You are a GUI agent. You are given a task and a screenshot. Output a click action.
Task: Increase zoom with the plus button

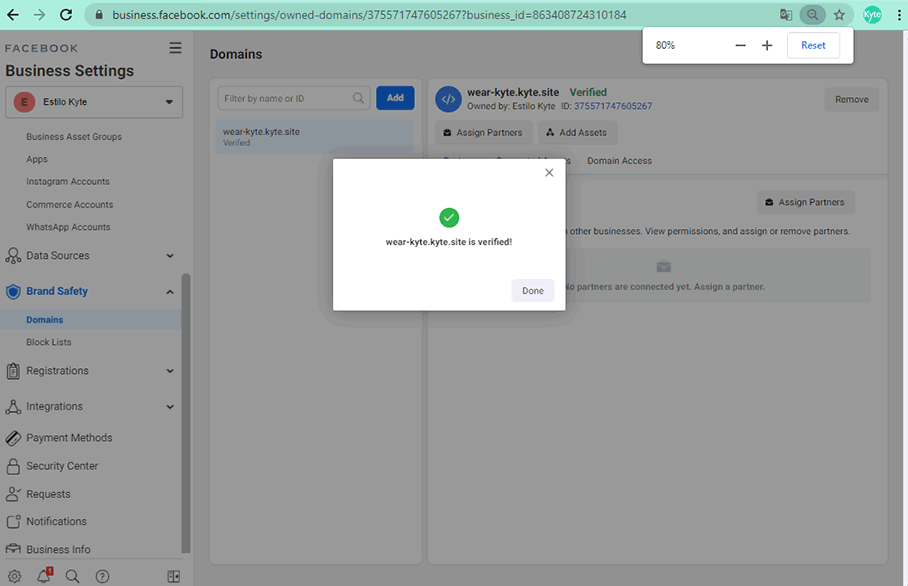[767, 45]
